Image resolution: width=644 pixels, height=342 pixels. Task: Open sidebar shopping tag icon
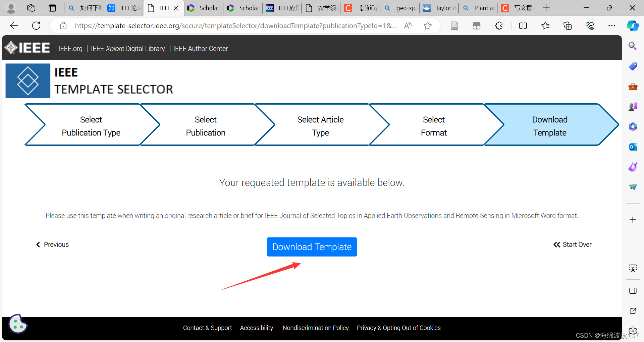pyautogui.click(x=633, y=66)
